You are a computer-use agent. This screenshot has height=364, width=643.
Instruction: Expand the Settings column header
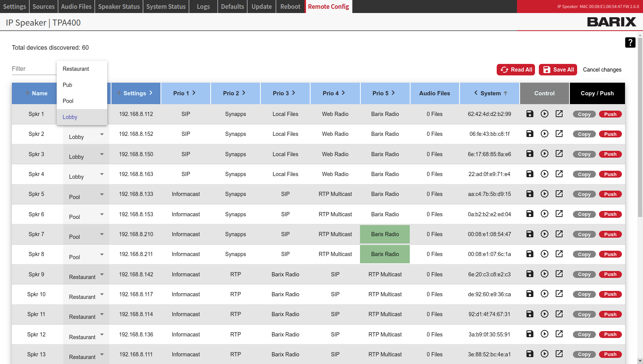point(151,93)
